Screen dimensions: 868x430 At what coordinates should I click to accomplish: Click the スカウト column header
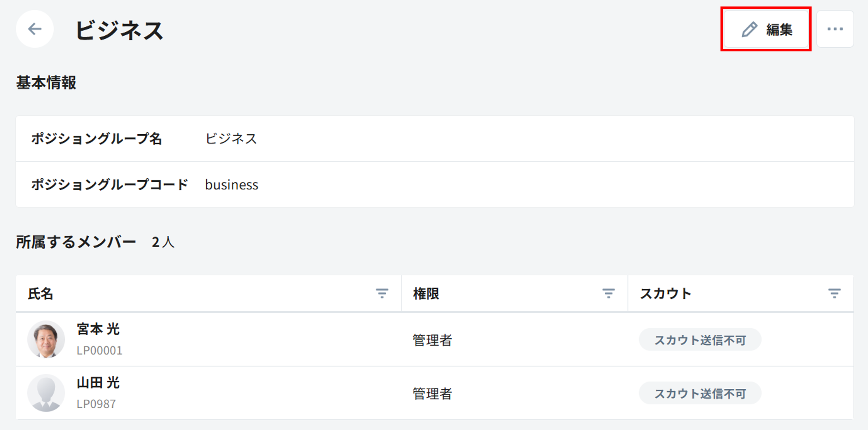pyautogui.click(x=665, y=294)
